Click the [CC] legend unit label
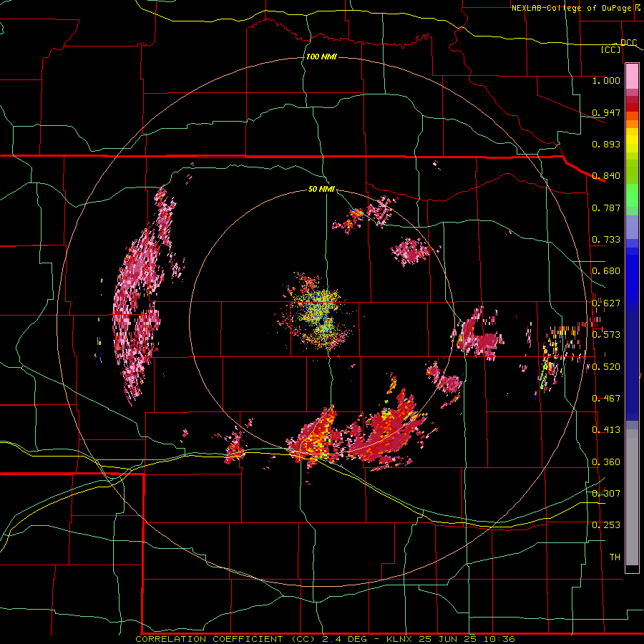 click(x=611, y=49)
